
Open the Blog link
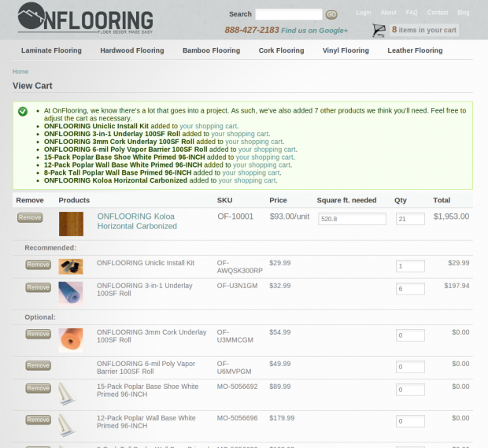click(x=463, y=13)
